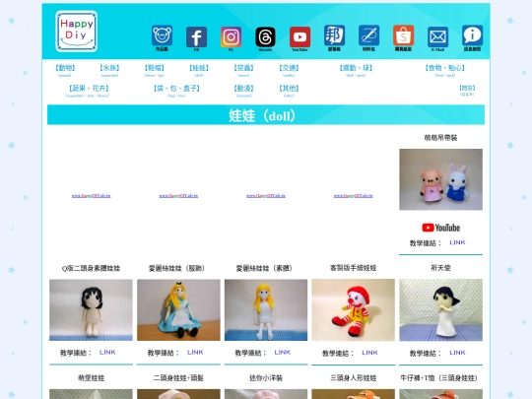Click the pig and rabbit dolls thumbnail
Screen dimensions: 532x399
(x=440, y=179)
